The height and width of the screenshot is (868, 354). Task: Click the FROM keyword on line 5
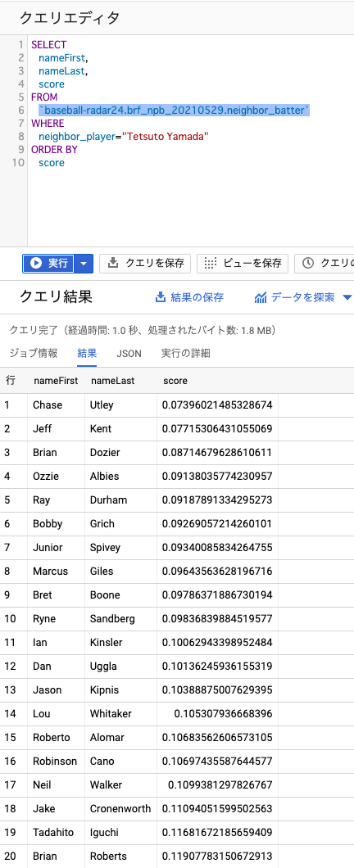point(44,97)
